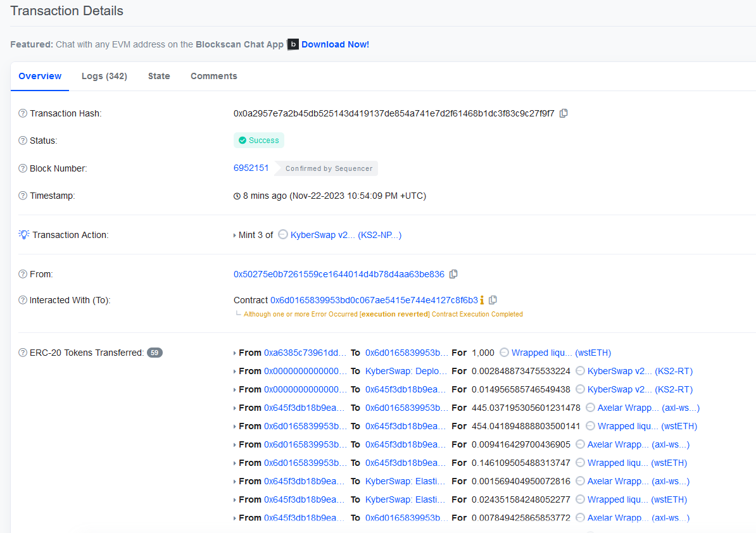Viewport: 756px width, 533px height.
Task: Click the help icon next to Transaction Hash
Action: [x=23, y=113]
